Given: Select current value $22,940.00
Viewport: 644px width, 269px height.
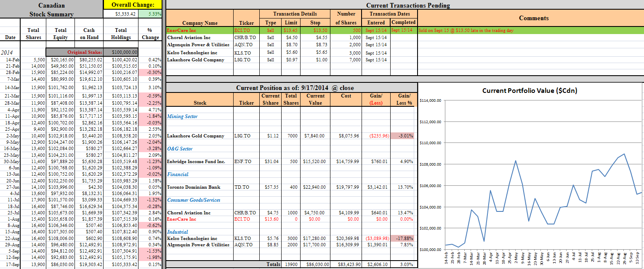Looking at the screenshot, I should tap(315, 187).
